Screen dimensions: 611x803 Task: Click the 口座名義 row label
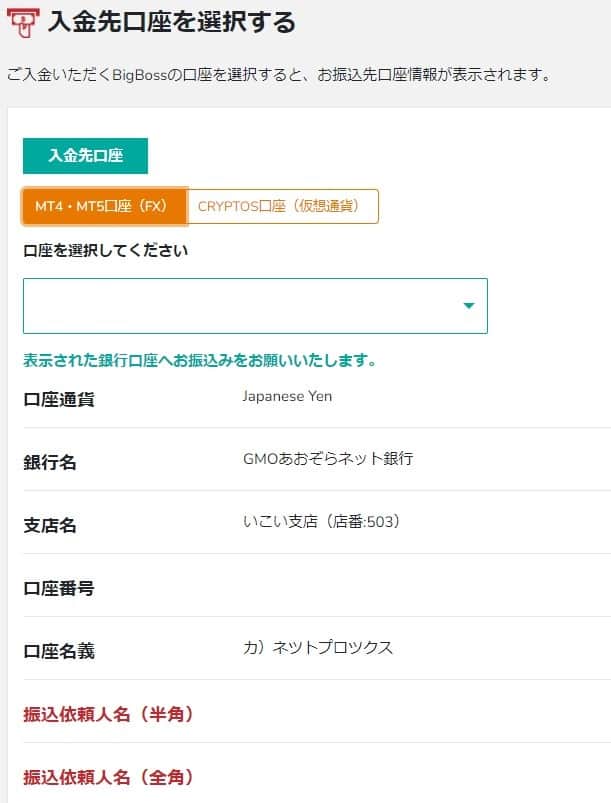[59, 651]
